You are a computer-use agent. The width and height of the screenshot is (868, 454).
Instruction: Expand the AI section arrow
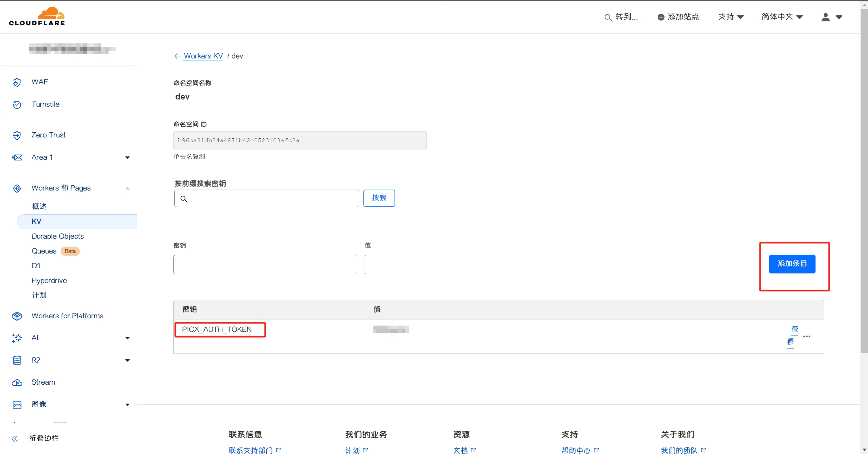point(127,338)
